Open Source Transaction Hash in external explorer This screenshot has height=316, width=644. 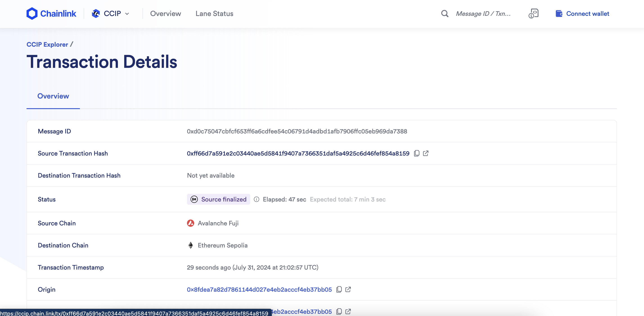pos(426,153)
